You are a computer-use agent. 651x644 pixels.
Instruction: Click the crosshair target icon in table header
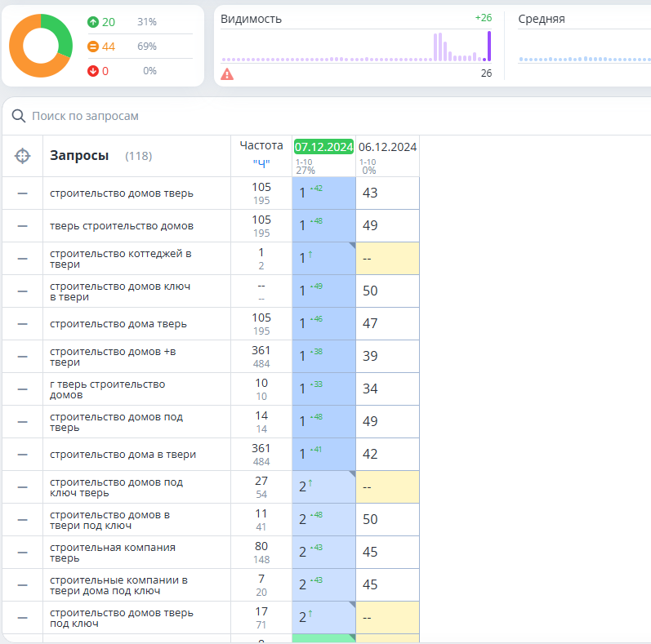tap(22, 156)
